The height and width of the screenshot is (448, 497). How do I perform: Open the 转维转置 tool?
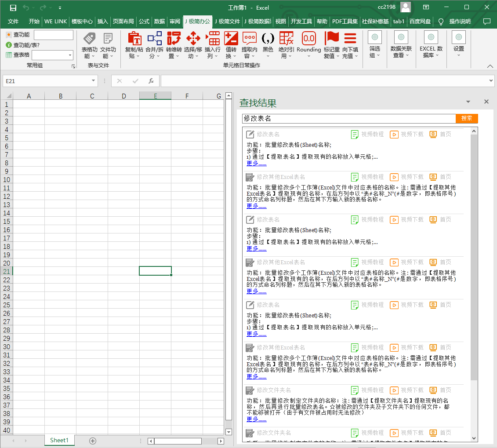tap(174, 45)
